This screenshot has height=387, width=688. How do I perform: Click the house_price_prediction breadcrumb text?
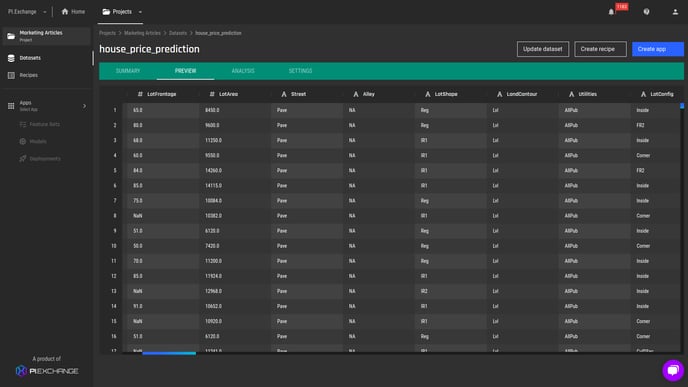[218, 33]
